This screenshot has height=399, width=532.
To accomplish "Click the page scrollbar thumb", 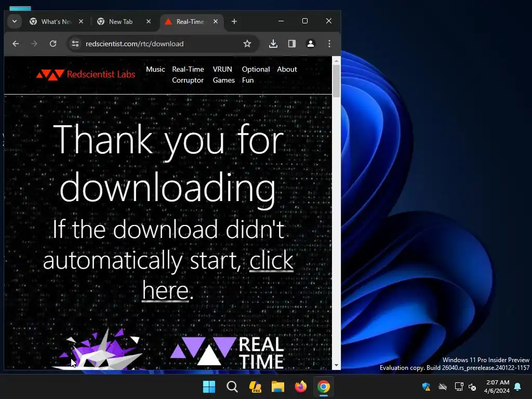I will point(336,81).
